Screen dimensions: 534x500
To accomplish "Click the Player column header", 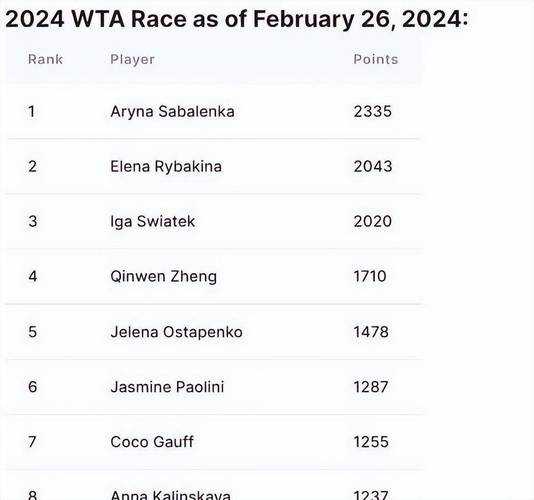I will (132, 60).
